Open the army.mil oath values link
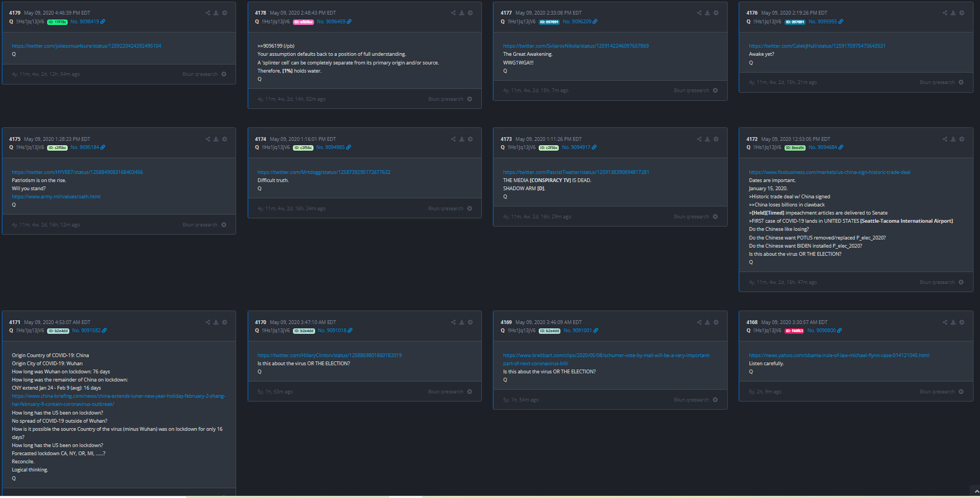Image resolution: width=980 pixels, height=498 pixels. [56, 197]
